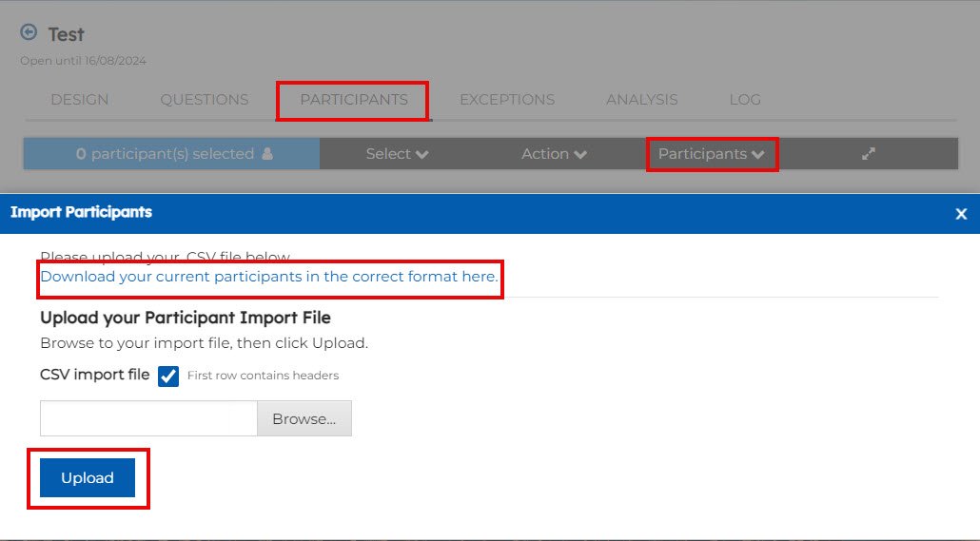Switch to the DESIGN tab
This screenshot has width=980, height=541.
click(80, 100)
